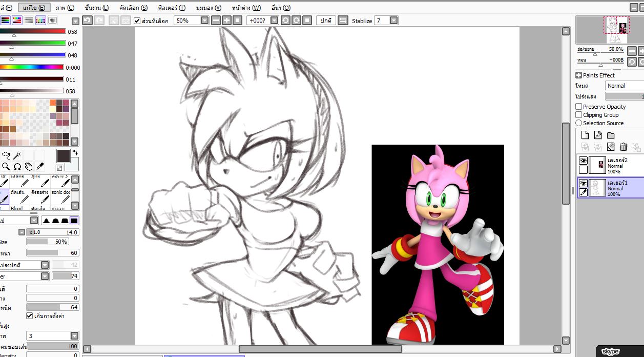Select the Eyedropper color picker tool
Viewport: 644px width, 357px height.
39,166
